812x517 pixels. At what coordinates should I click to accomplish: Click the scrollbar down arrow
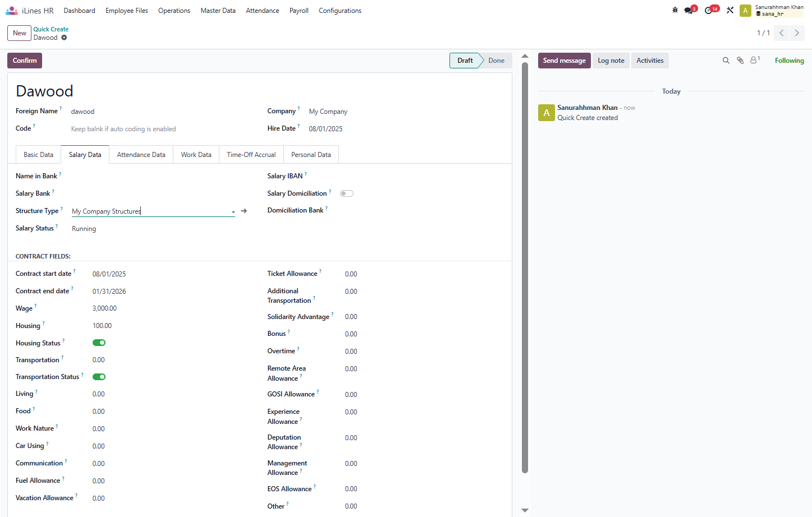(525, 510)
